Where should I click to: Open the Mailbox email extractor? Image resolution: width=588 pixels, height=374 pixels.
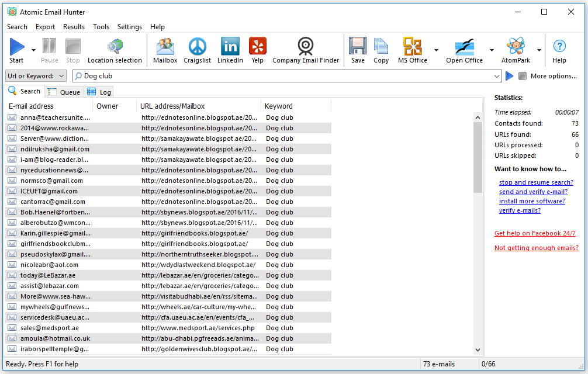click(165, 50)
